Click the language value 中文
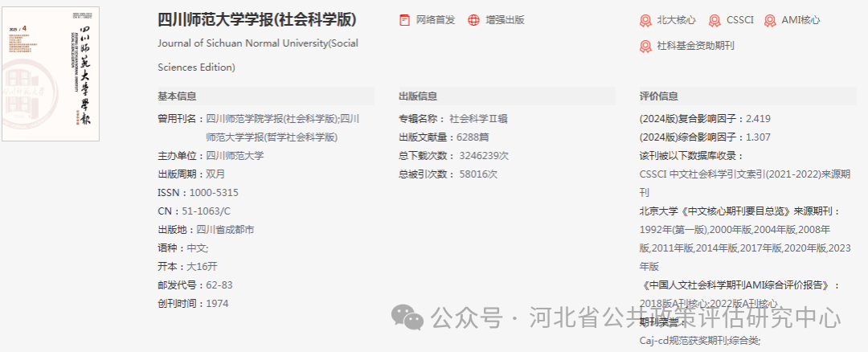Screen dimensions: 868x352 tap(197, 248)
